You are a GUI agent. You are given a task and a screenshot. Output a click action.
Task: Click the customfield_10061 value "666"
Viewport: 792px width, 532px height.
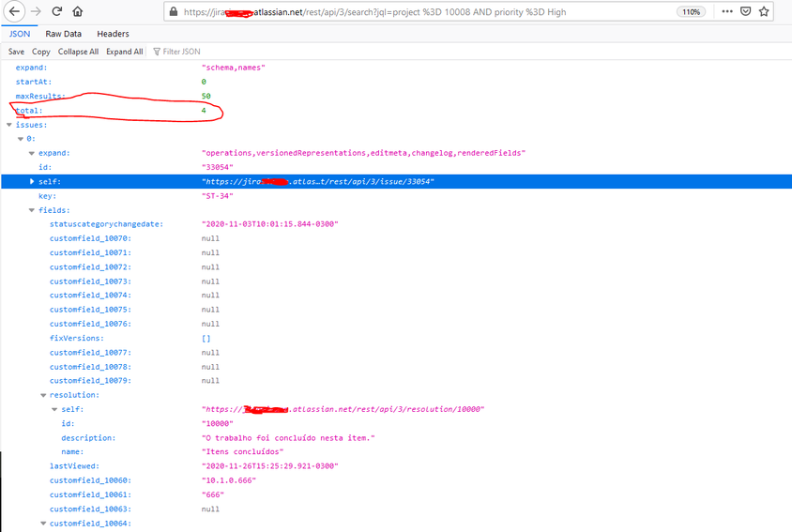[x=213, y=494]
